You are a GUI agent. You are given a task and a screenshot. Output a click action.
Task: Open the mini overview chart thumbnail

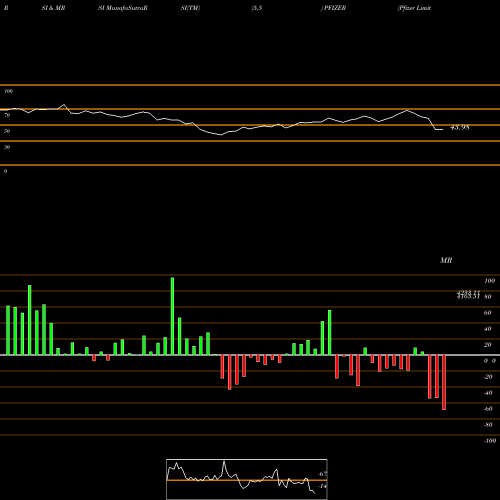(247, 479)
